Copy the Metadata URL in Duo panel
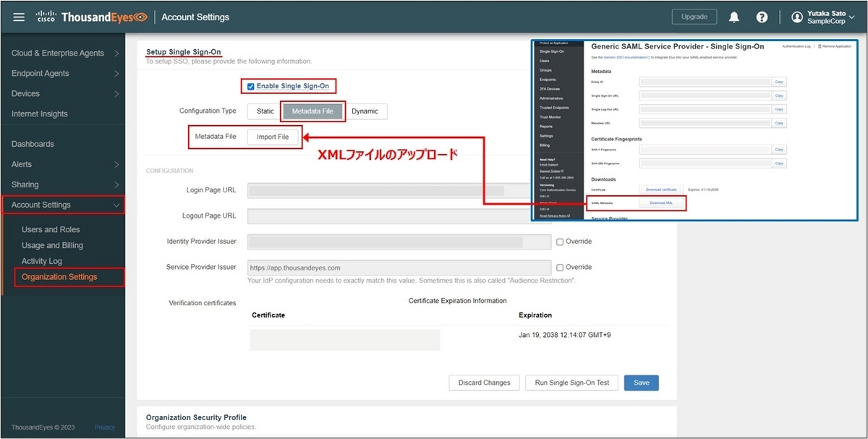The height and width of the screenshot is (439, 868). tap(779, 123)
